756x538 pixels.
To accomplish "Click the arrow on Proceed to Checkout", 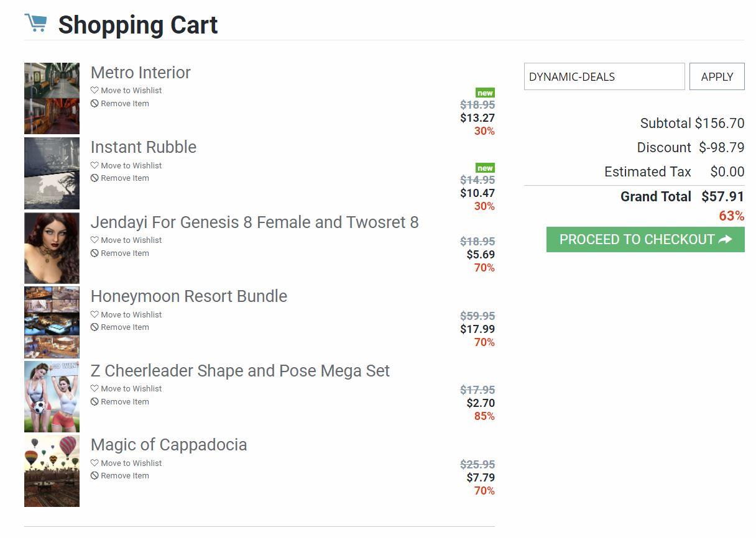I will (x=725, y=239).
